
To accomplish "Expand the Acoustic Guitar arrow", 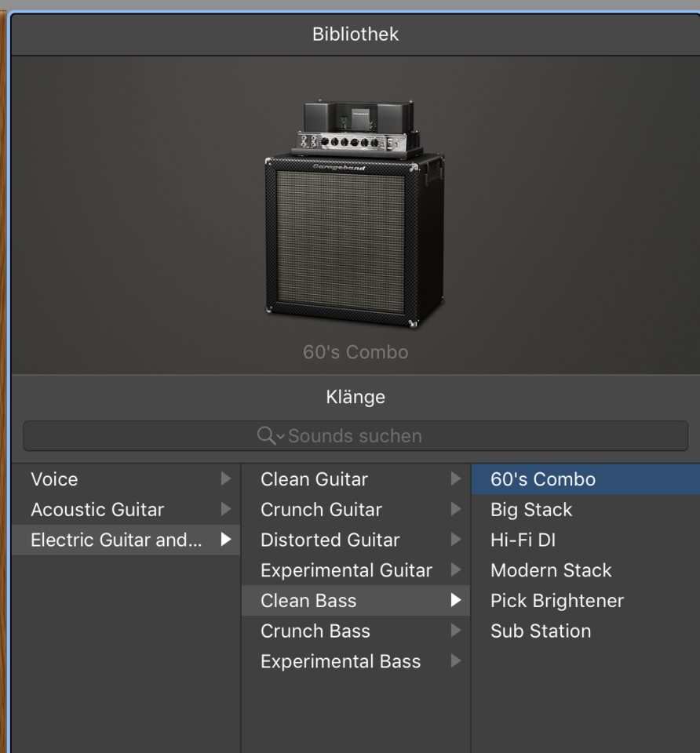I will (x=226, y=510).
